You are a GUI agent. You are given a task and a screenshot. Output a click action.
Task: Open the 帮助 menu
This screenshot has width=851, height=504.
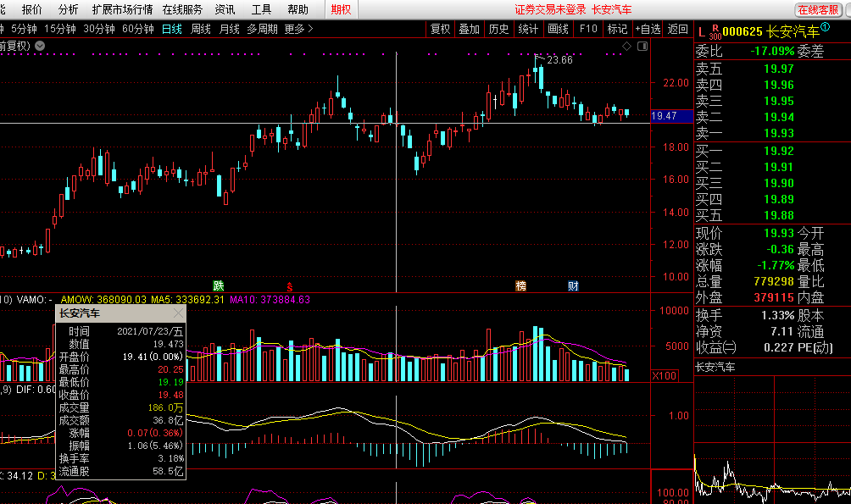[x=298, y=9]
